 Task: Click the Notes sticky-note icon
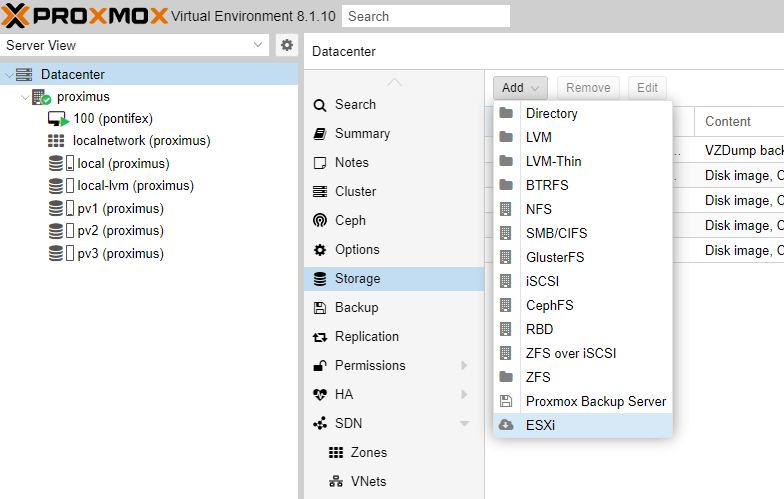[x=320, y=163]
